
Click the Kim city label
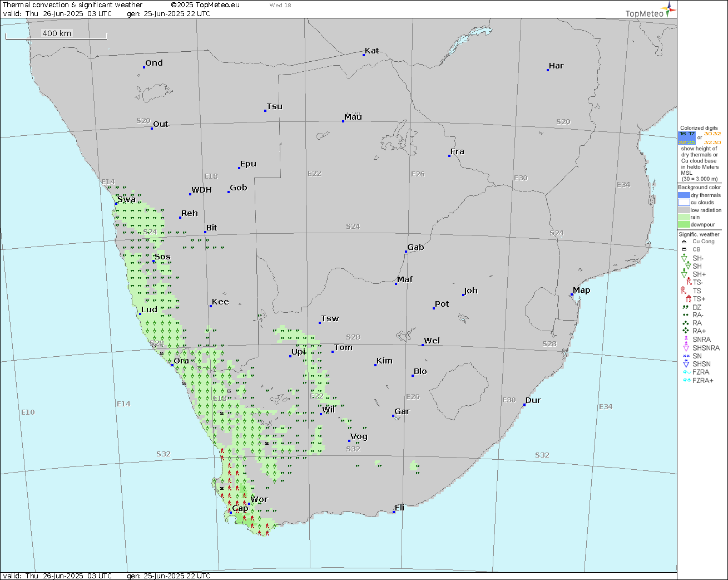pyautogui.click(x=385, y=361)
